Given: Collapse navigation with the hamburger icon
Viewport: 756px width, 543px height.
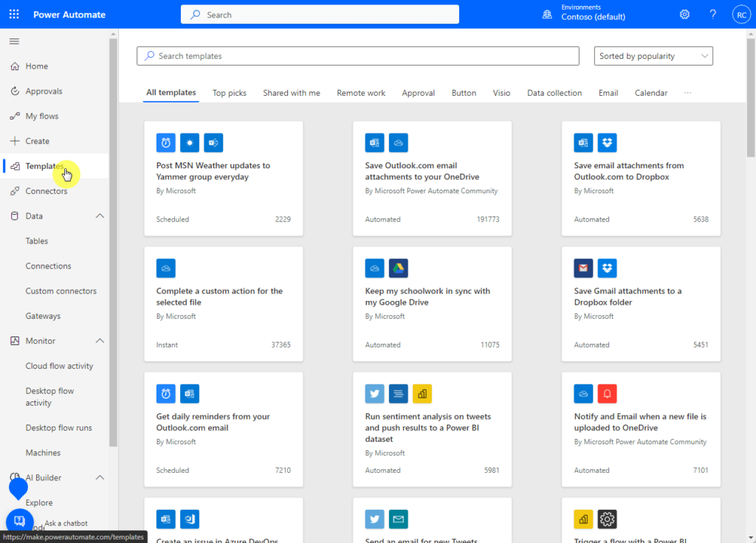Looking at the screenshot, I should pos(15,41).
